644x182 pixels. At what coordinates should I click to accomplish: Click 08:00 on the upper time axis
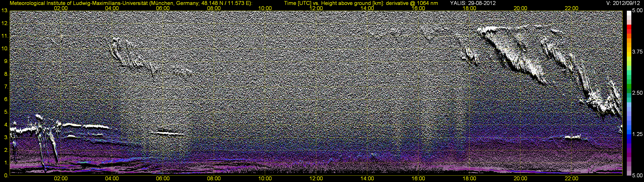tap(214, 8)
